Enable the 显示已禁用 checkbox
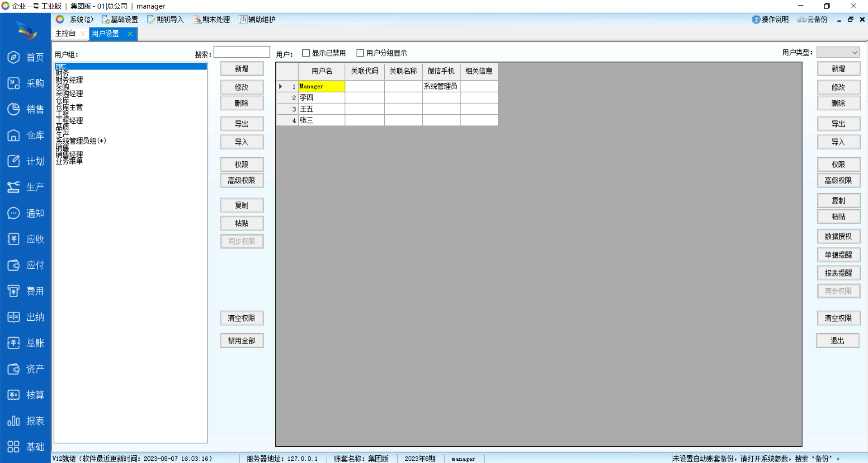 coord(306,53)
